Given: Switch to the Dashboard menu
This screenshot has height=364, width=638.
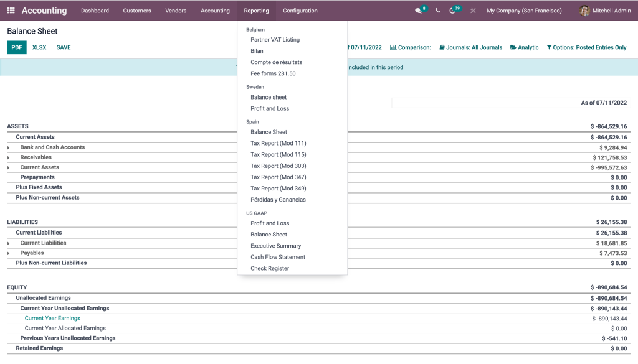Looking at the screenshot, I should (x=95, y=11).
